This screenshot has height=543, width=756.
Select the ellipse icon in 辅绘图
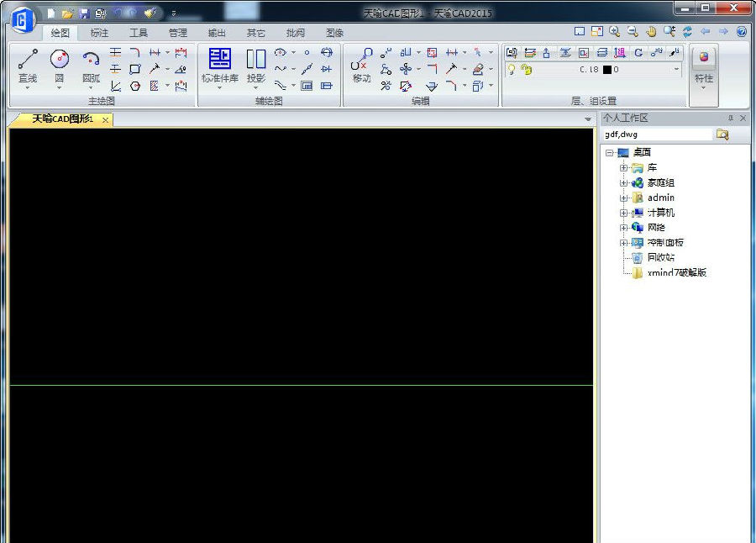(x=280, y=52)
